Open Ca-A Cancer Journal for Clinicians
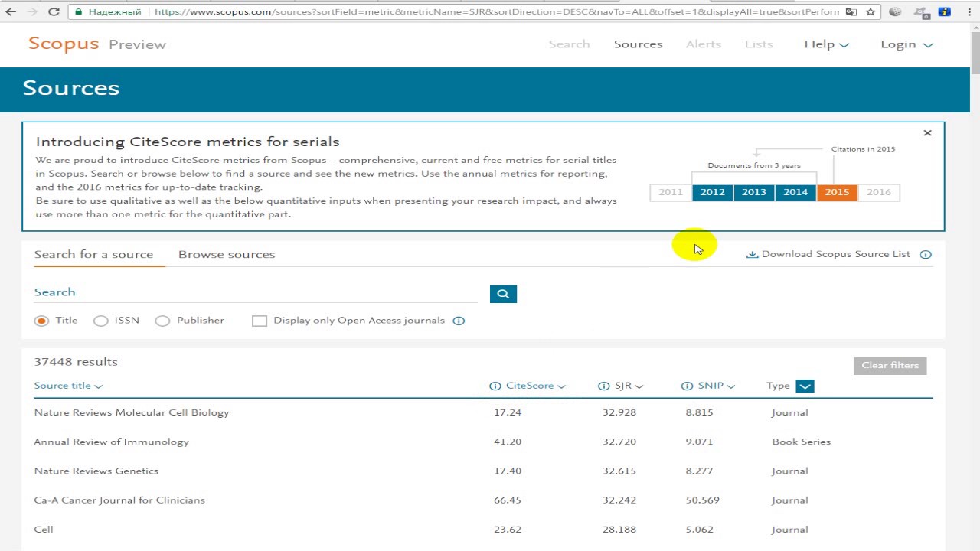Screen dimensions: 980x551 (x=119, y=500)
